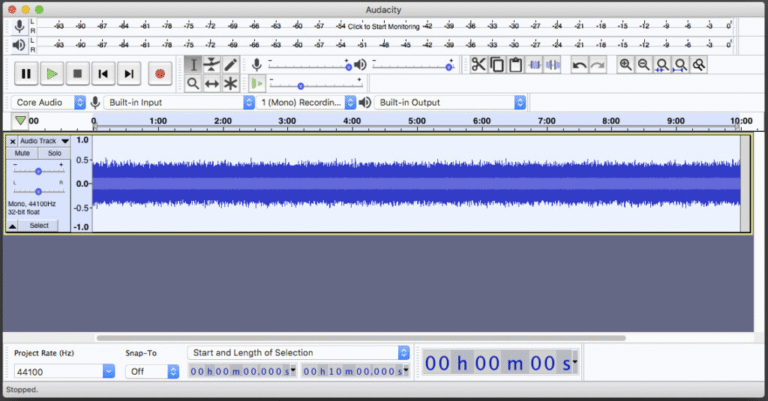Activate the Zoom magnifier tool
Viewport: 768px width, 401px height.
tap(194, 83)
